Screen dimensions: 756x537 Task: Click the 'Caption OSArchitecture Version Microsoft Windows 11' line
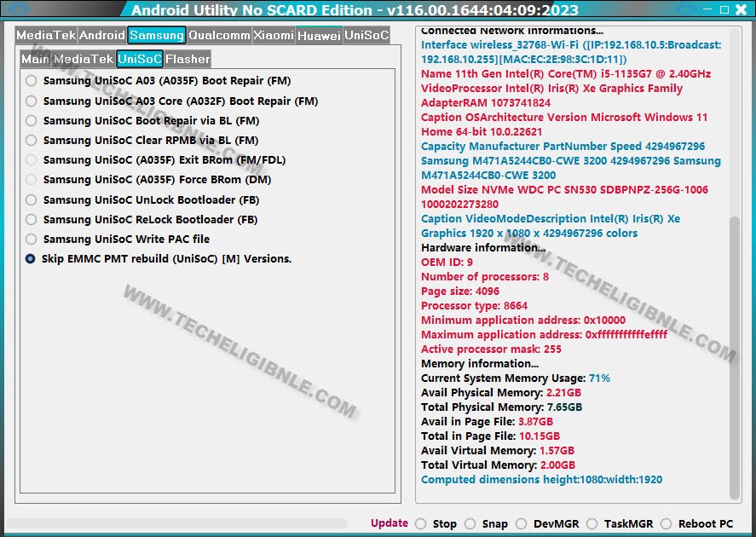coord(564,124)
